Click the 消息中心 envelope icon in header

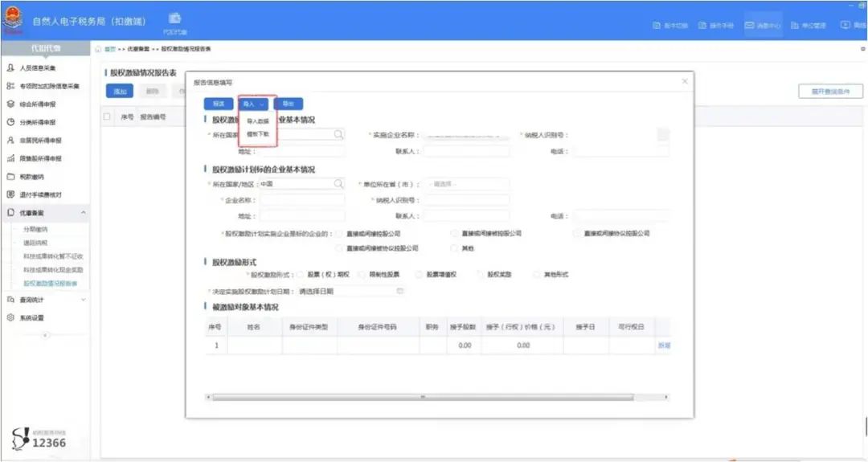pyautogui.click(x=751, y=26)
